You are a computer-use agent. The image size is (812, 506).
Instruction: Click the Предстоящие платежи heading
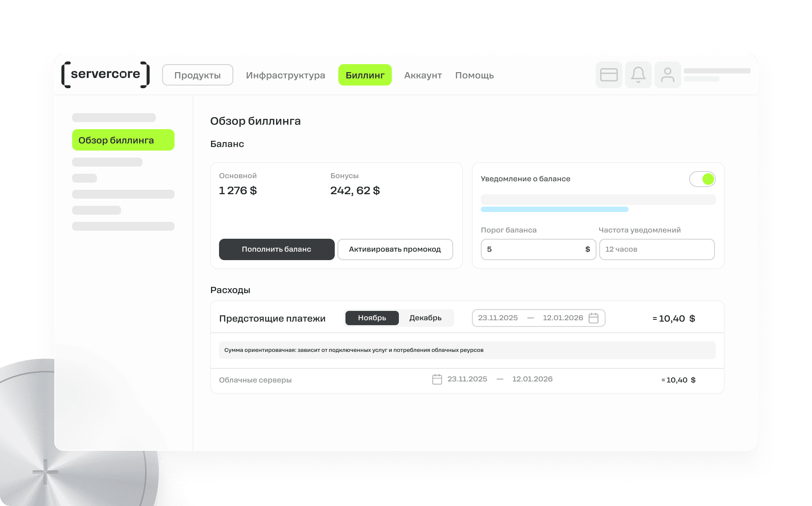(272, 318)
